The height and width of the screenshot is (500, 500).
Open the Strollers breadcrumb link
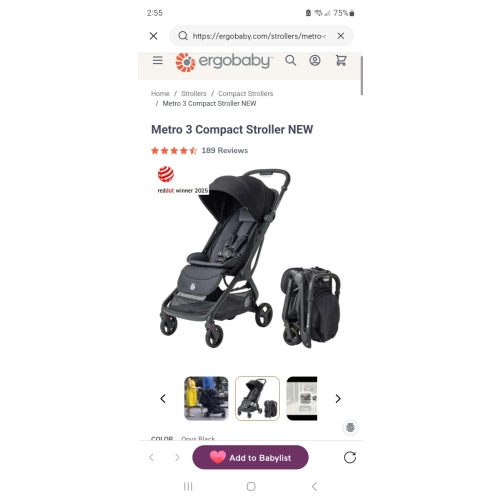coord(194,94)
